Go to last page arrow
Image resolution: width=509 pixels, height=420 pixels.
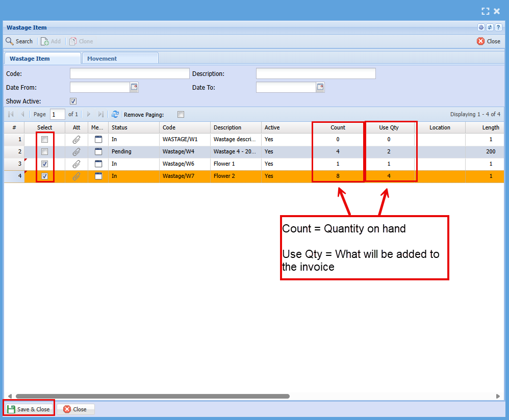point(100,114)
